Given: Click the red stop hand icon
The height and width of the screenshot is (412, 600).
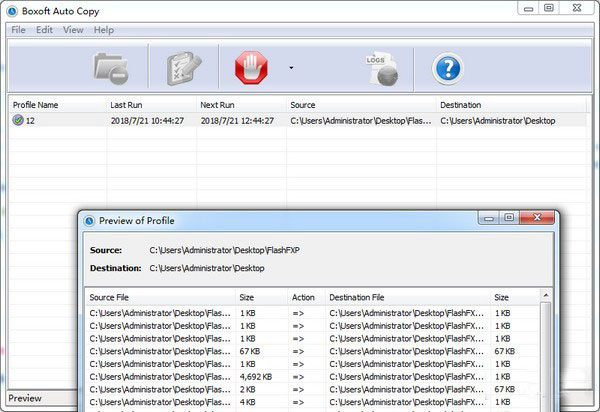Looking at the screenshot, I should coord(251,68).
